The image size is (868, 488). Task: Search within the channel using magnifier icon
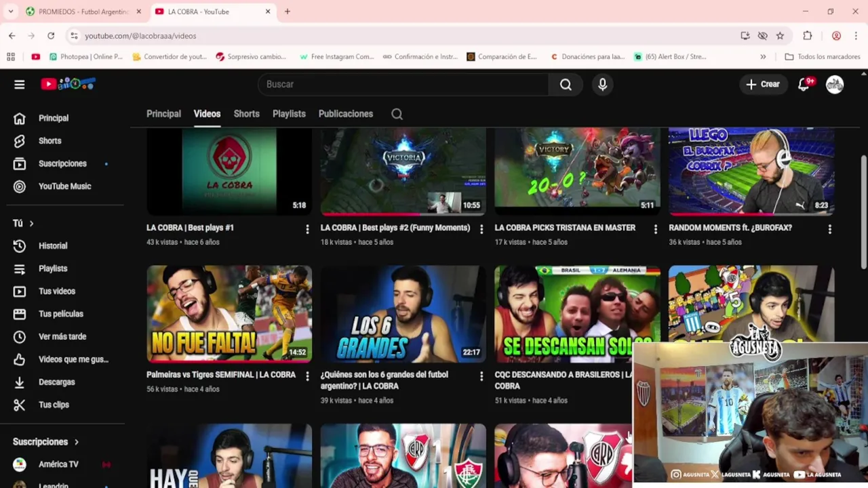click(397, 114)
